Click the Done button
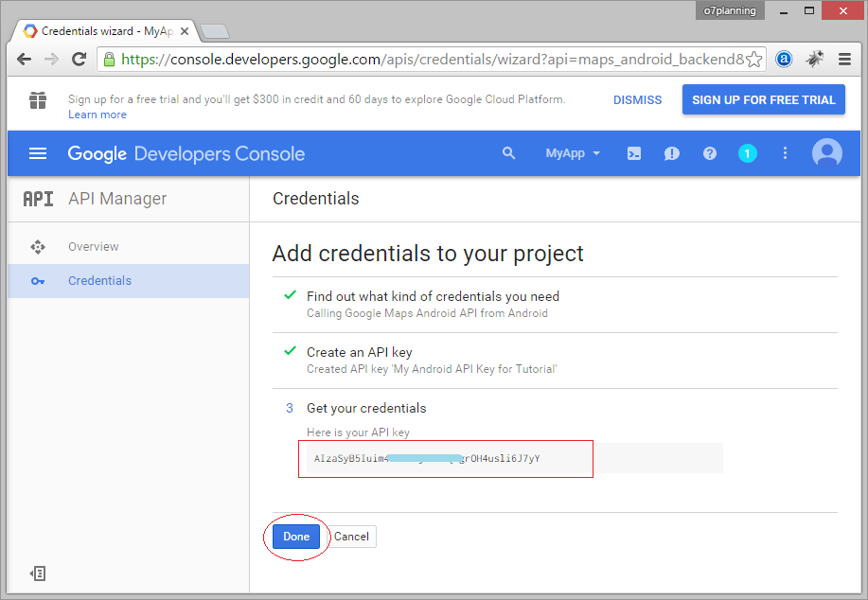868x600 pixels. pos(296,537)
